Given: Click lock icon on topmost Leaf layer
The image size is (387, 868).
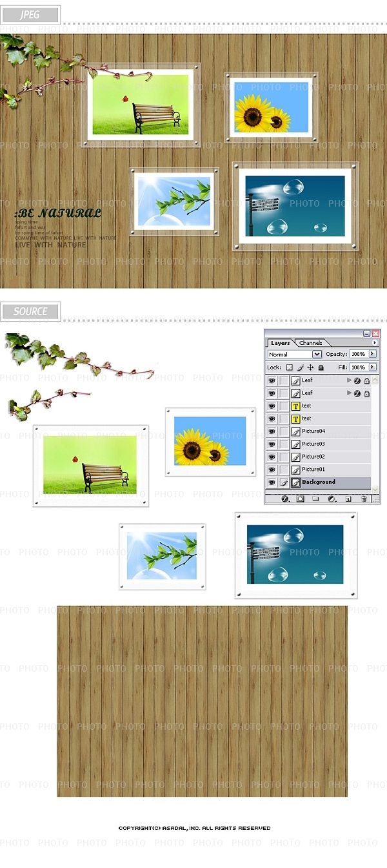Looking at the screenshot, I should coord(367,381).
